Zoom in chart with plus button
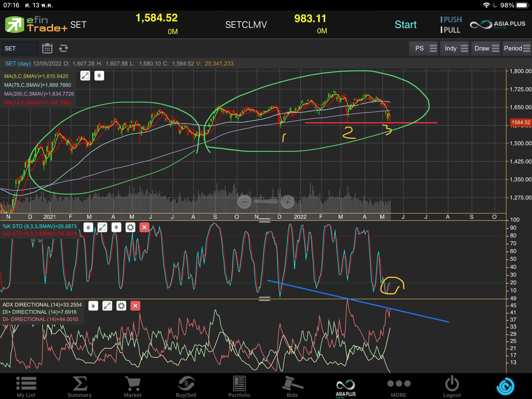This screenshot has height=399, width=532. [287, 202]
